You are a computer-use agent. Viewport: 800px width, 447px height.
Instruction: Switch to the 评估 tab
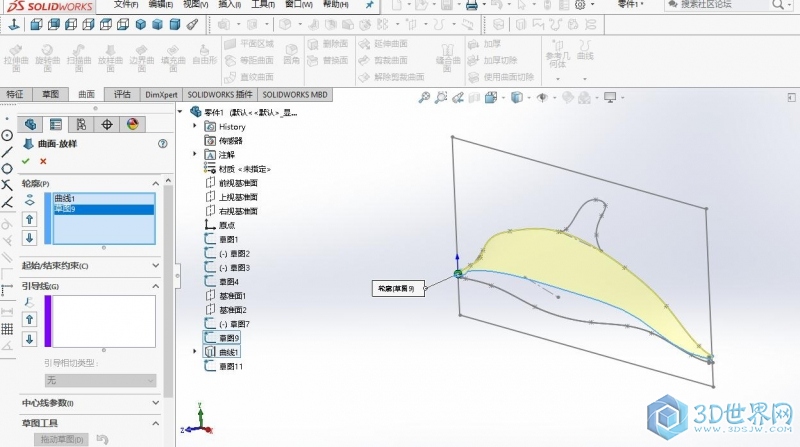122,94
